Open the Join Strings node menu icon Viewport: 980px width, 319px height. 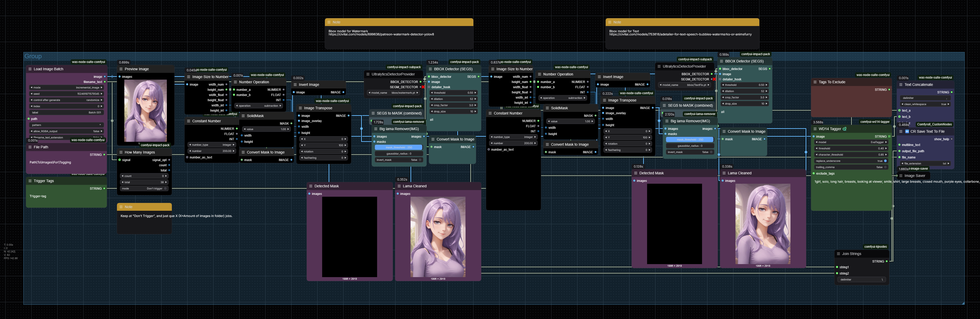click(838, 253)
